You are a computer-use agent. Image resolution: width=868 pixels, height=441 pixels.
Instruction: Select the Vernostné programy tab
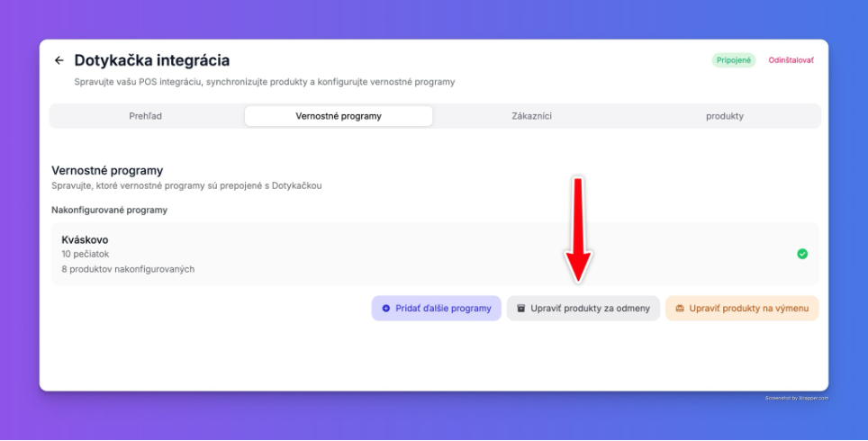(x=339, y=116)
